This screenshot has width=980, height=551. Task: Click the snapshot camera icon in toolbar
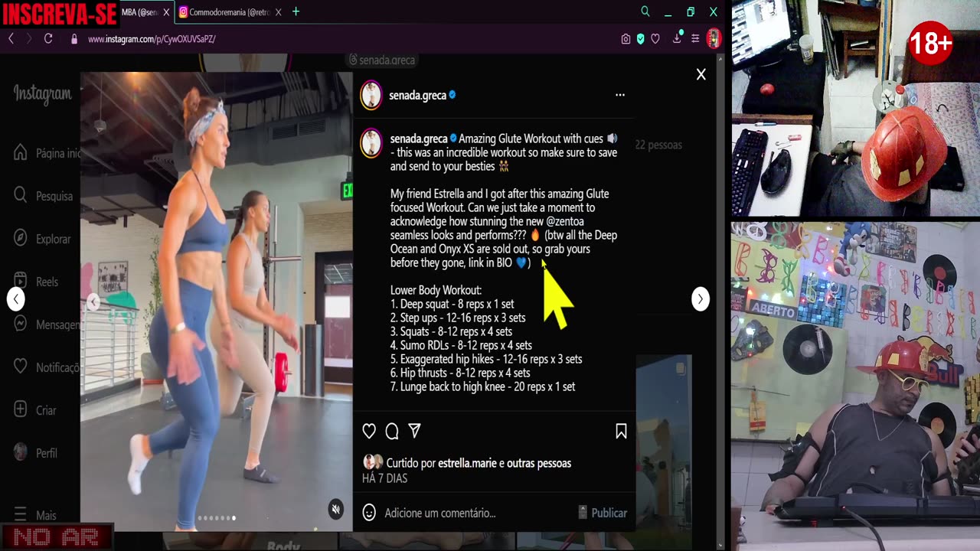tap(626, 39)
